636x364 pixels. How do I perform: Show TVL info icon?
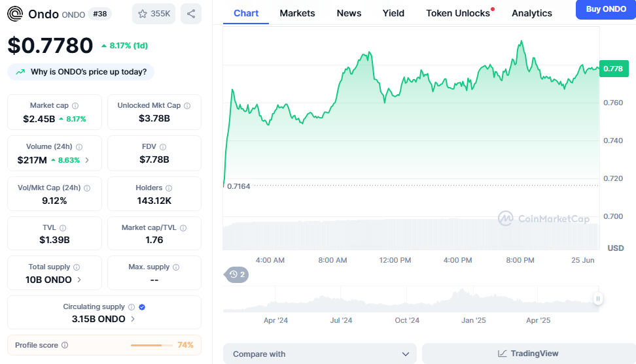pyautogui.click(x=62, y=228)
